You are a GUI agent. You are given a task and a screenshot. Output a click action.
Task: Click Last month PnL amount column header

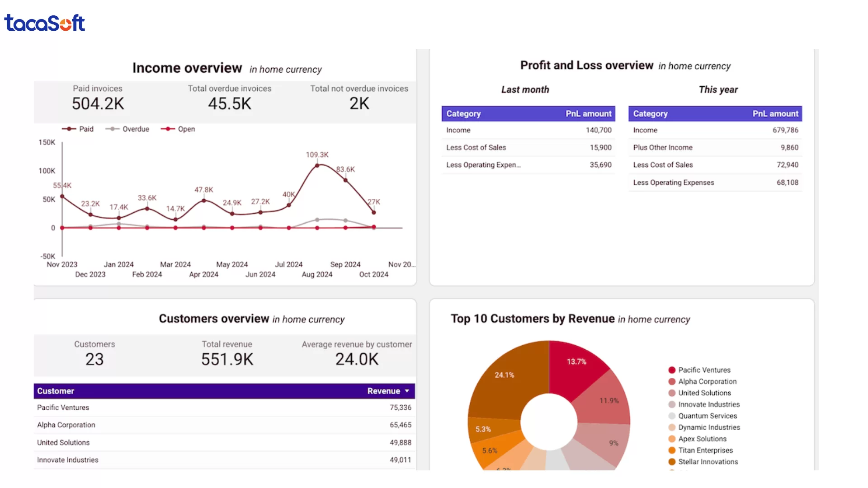pyautogui.click(x=588, y=114)
